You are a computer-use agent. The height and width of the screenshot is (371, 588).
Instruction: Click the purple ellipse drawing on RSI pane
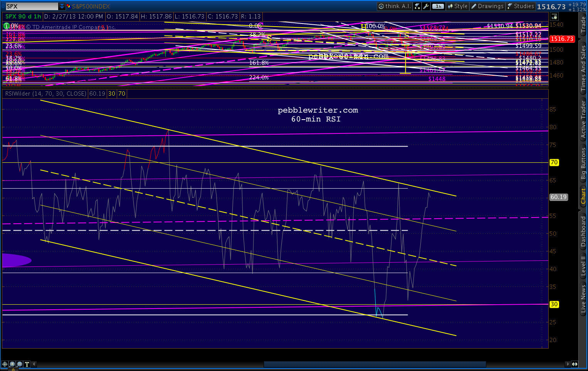17,260
